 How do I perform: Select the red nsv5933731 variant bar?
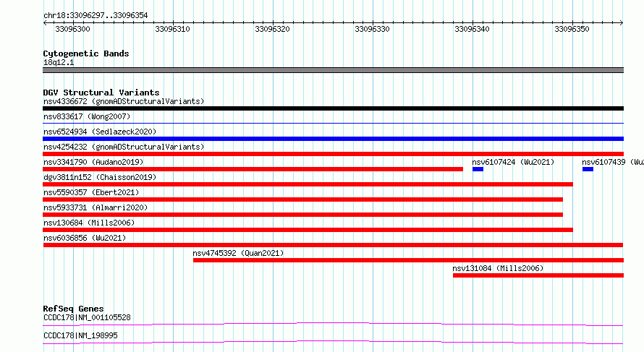coord(302,215)
